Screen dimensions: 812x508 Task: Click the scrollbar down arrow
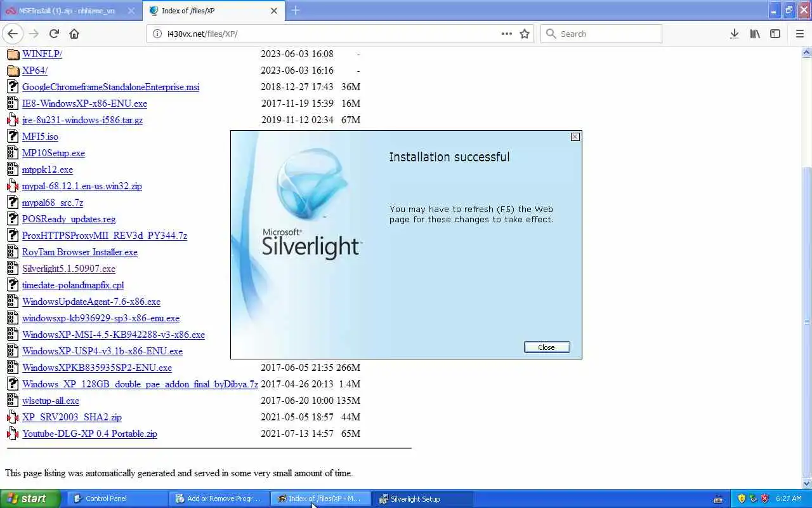(806, 483)
